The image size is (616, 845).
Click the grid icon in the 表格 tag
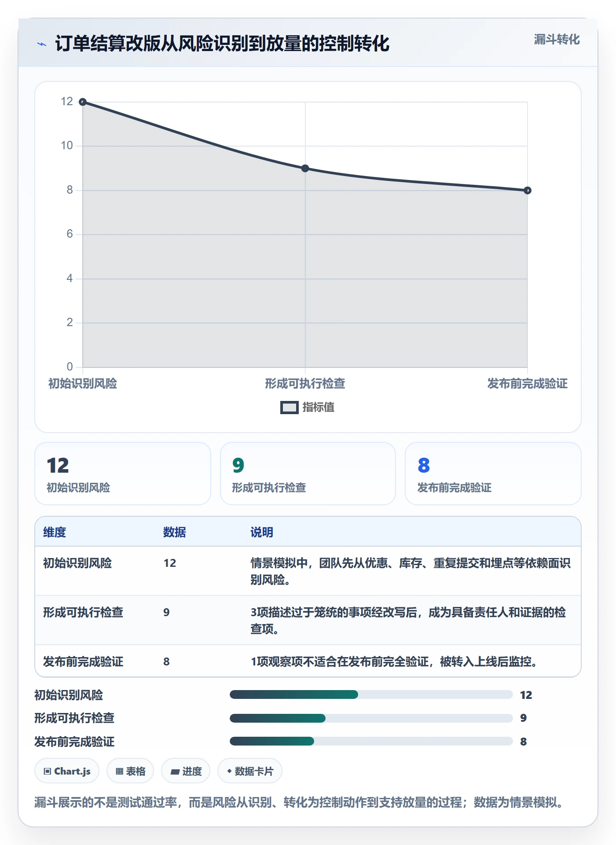(119, 772)
